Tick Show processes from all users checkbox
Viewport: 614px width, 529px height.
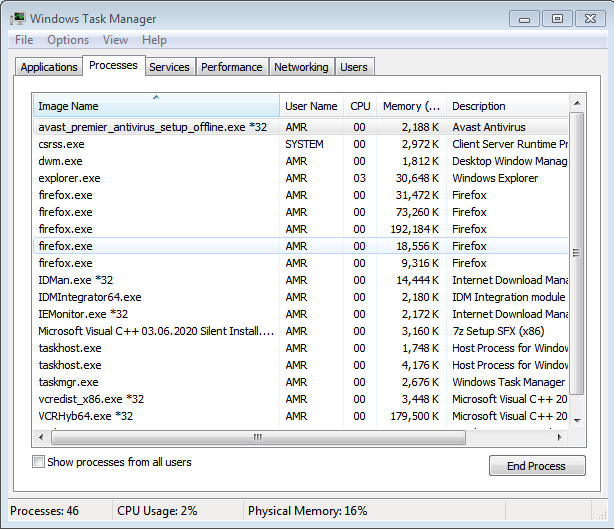[38, 462]
